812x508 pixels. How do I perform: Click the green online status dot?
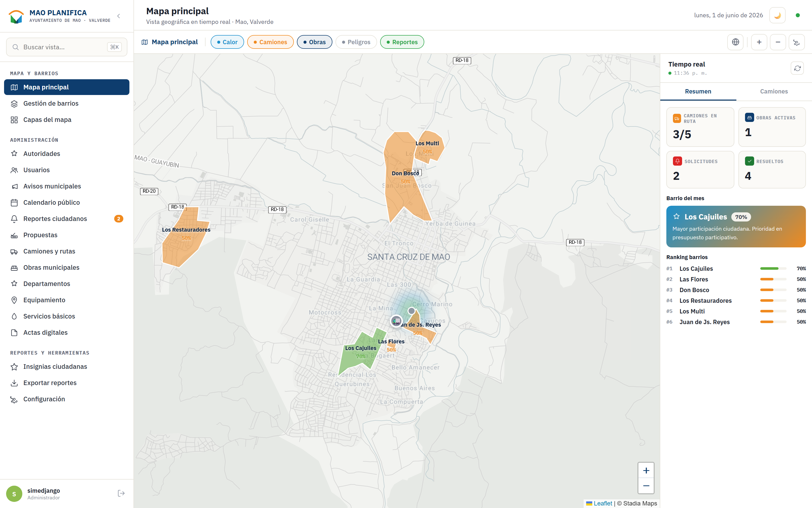(798, 15)
